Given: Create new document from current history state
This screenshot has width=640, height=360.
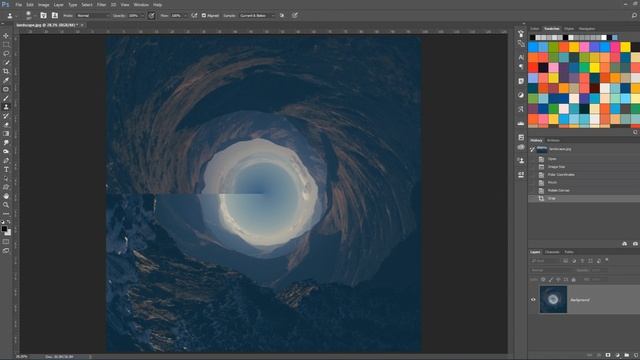Looking at the screenshot, I should tap(624, 244).
